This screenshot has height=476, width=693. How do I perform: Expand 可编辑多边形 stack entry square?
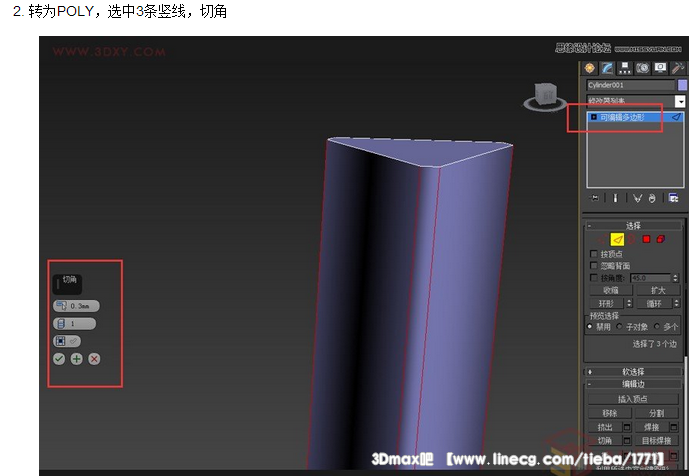[x=594, y=117]
